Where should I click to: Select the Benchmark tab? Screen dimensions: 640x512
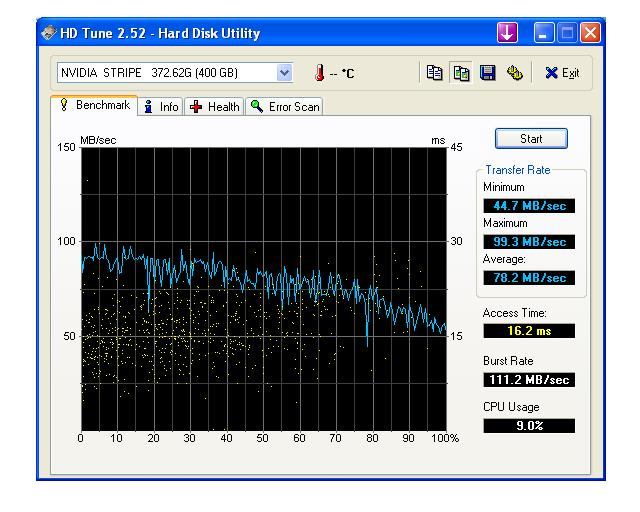[x=94, y=105]
